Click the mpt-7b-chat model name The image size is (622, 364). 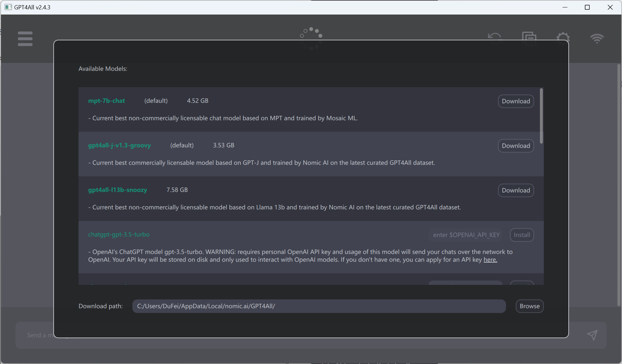(106, 100)
